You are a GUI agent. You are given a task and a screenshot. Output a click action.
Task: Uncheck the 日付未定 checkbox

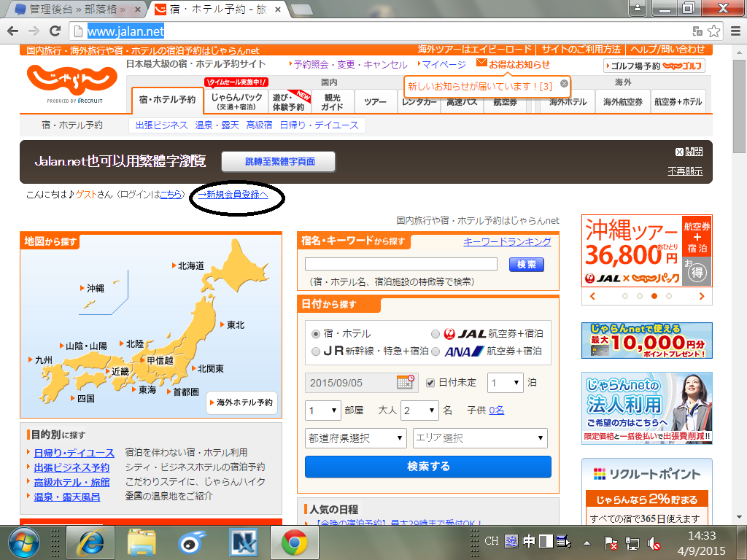430,382
